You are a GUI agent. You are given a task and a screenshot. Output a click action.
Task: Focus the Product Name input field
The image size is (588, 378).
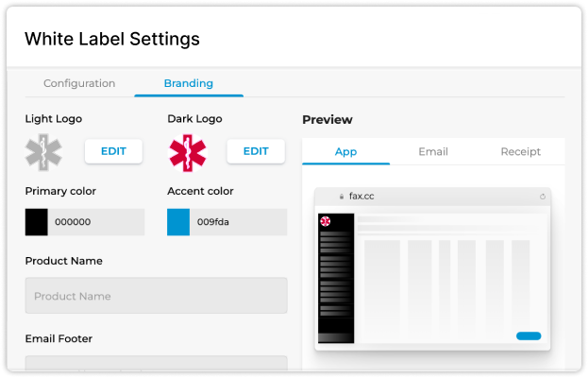point(157,296)
